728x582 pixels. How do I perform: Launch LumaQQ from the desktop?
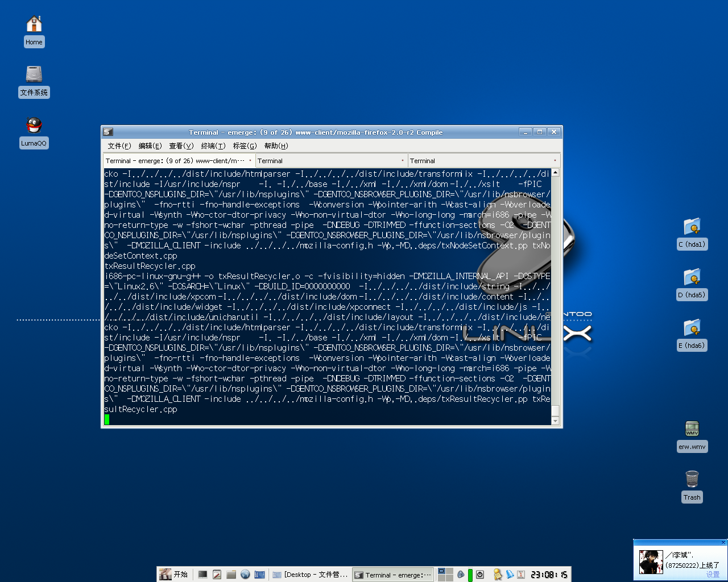click(34, 132)
